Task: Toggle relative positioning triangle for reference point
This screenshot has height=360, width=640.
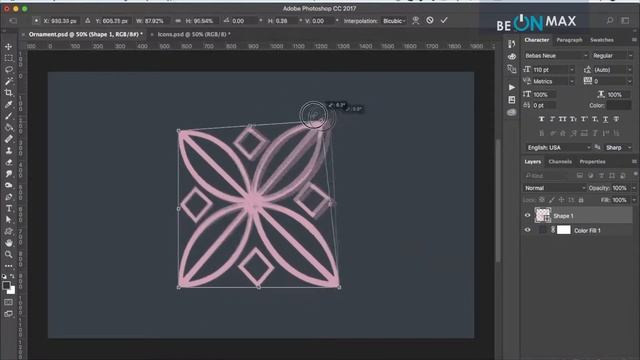Action: 88,20
